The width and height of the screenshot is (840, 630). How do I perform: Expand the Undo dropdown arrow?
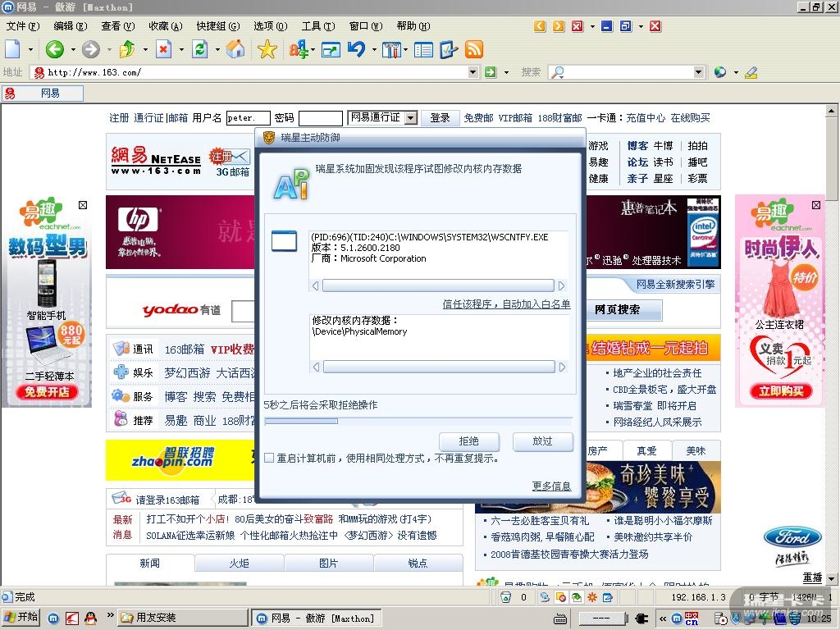pos(374,50)
